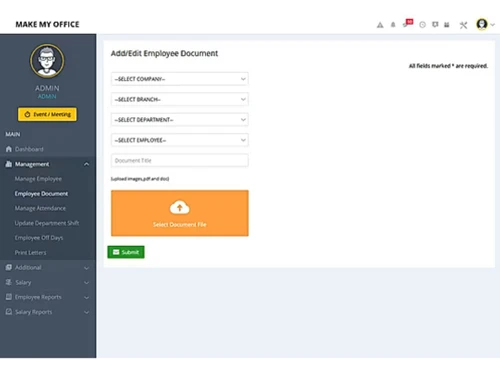The image size is (500, 375).
Task: Click the Management section icon
Action: click(9, 164)
